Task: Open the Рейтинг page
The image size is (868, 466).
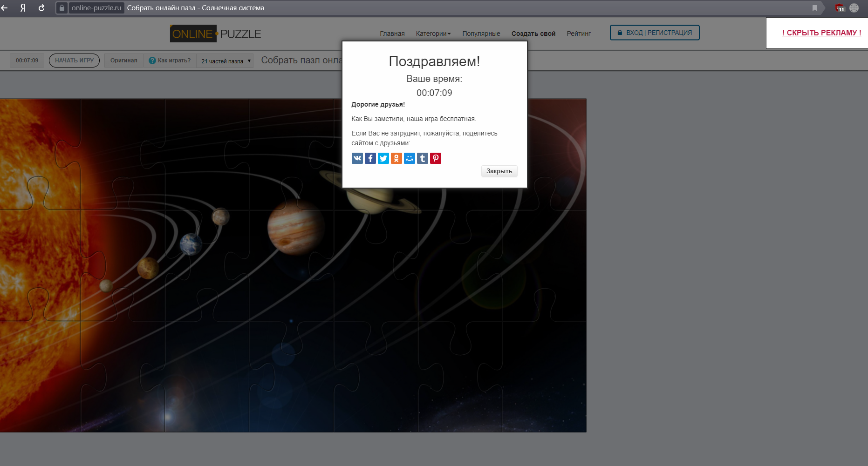Action: coord(579,34)
